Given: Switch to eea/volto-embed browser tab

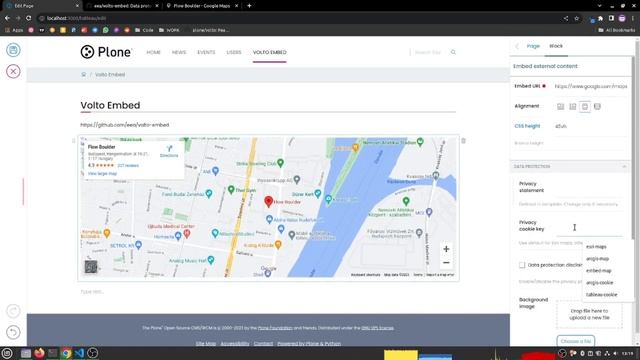Looking at the screenshot, I should pyautogui.click(x=122, y=6).
